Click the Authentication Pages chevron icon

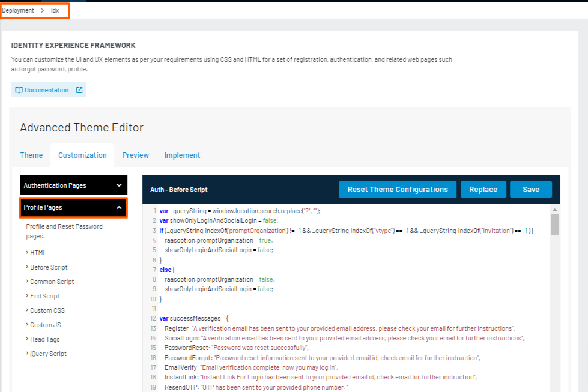120,185
